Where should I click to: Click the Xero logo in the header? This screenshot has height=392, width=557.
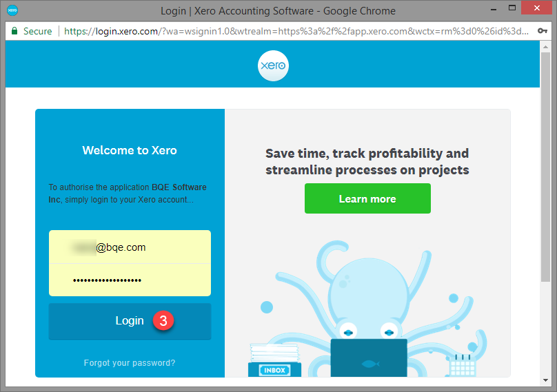(273, 65)
